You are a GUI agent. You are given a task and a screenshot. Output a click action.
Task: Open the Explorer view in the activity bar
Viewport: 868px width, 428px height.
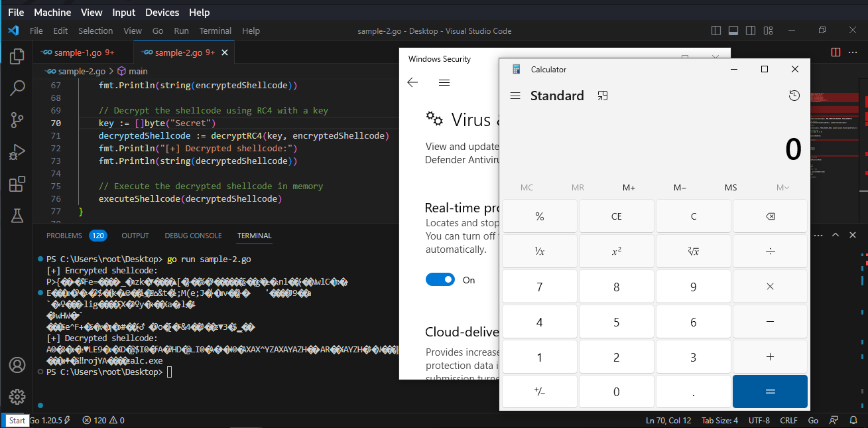point(17,56)
